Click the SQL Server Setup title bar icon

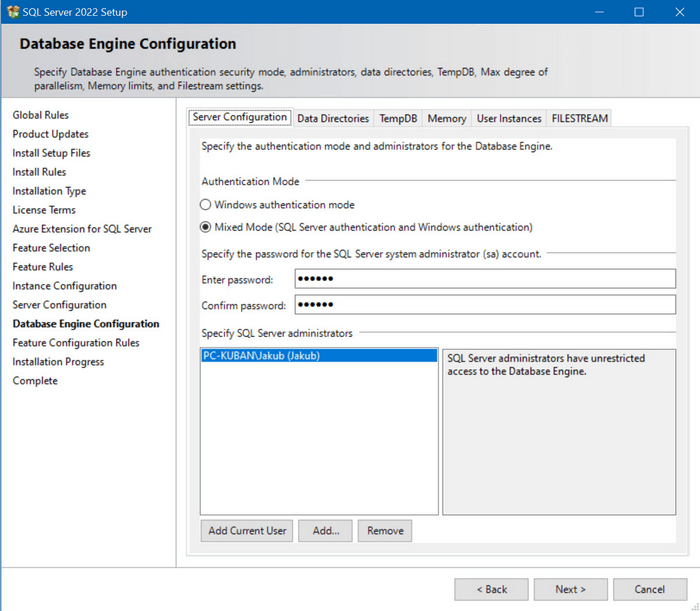12,12
